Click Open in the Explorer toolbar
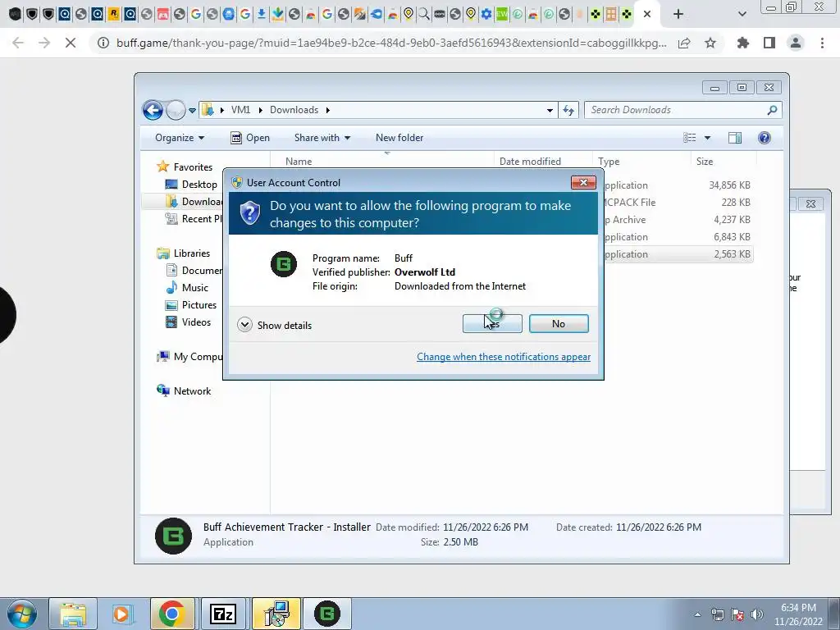This screenshot has height=630, width=840. pos(250,138)
